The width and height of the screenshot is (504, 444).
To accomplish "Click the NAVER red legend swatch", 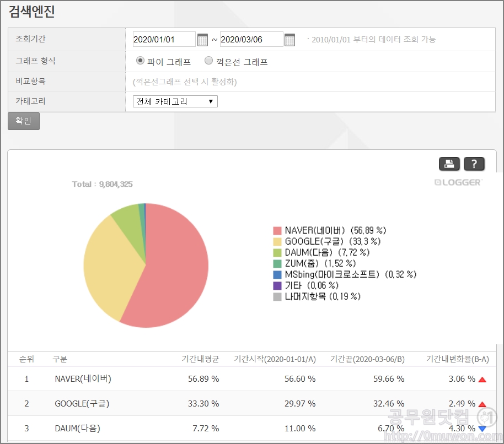I will 277,231.
